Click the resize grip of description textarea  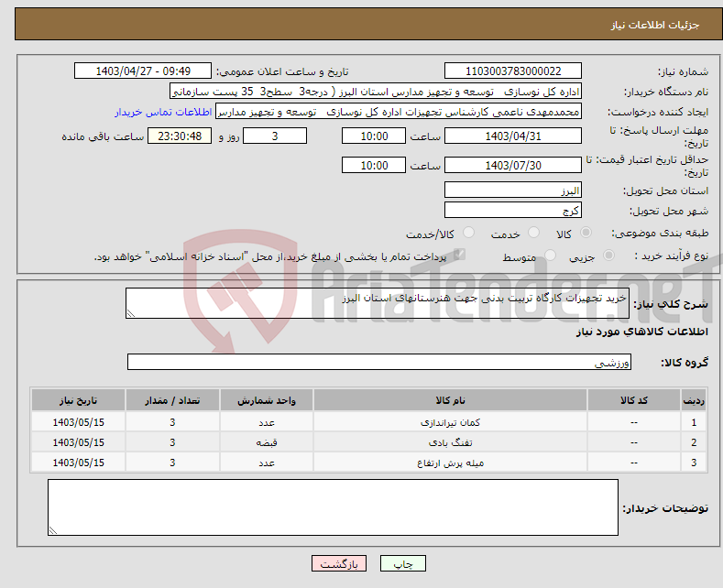[x=131, y=313]
